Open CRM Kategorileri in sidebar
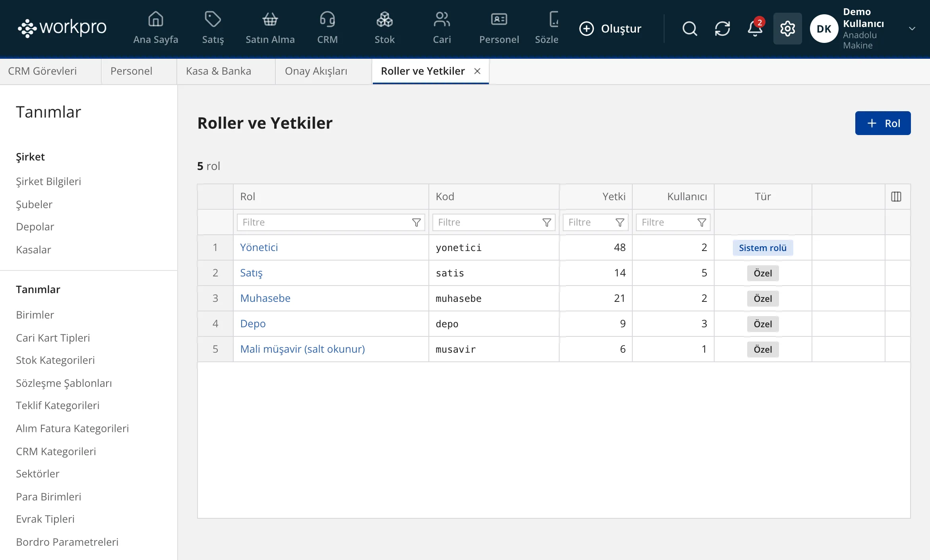930x560 pixels. pos(56,452)
